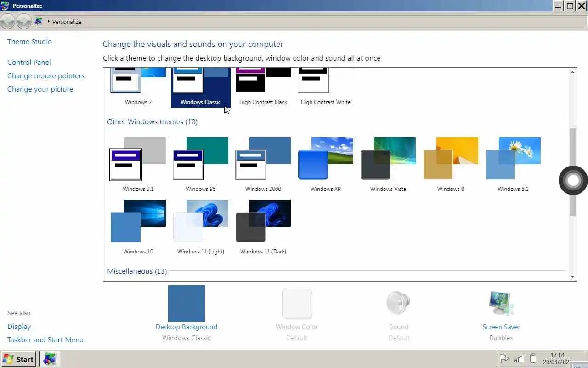The width and height of the screenshot is (588, 368).
Task: Open the Screen Saver icon
Action: click(501, 304)
